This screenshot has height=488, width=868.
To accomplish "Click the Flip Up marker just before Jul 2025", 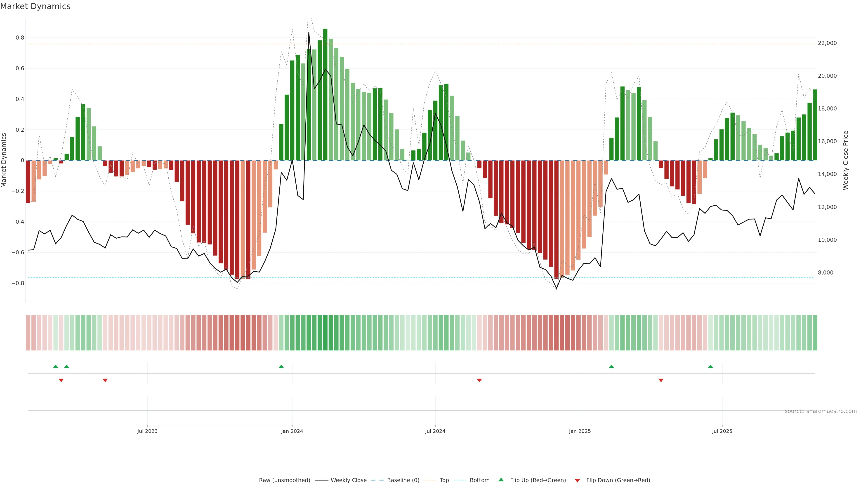I will (x=710, y=366).
